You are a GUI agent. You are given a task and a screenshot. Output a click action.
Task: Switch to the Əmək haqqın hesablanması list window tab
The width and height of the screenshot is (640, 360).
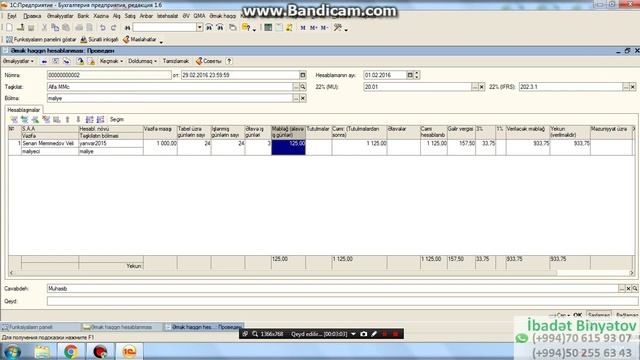coord(122,327)
